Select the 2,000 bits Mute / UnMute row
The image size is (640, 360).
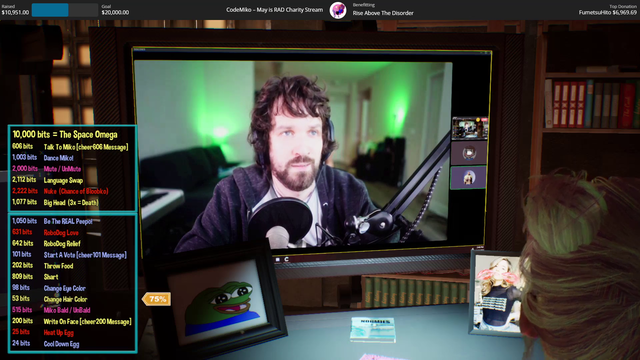[47, 169]
